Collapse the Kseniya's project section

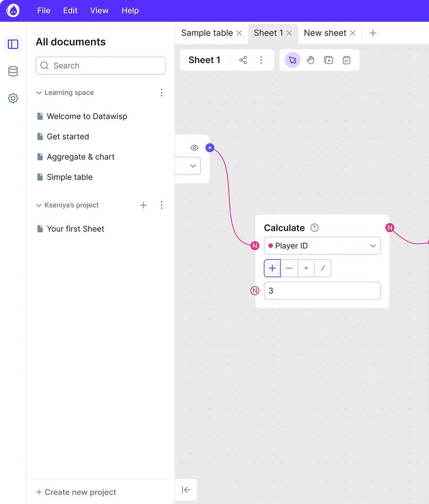click(39, 205)
